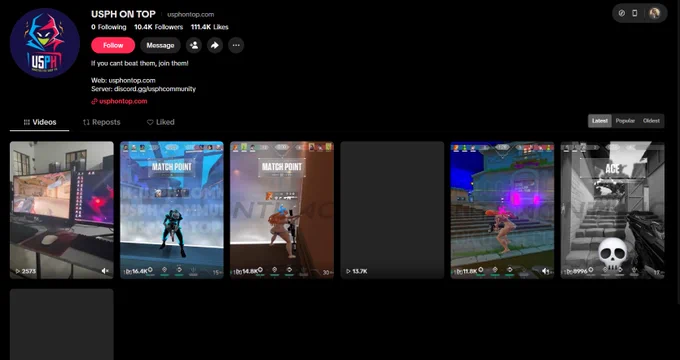Switch to the Reposts tab
The image size is (680, 360).
pyautogui.click(x=101, y=122)
